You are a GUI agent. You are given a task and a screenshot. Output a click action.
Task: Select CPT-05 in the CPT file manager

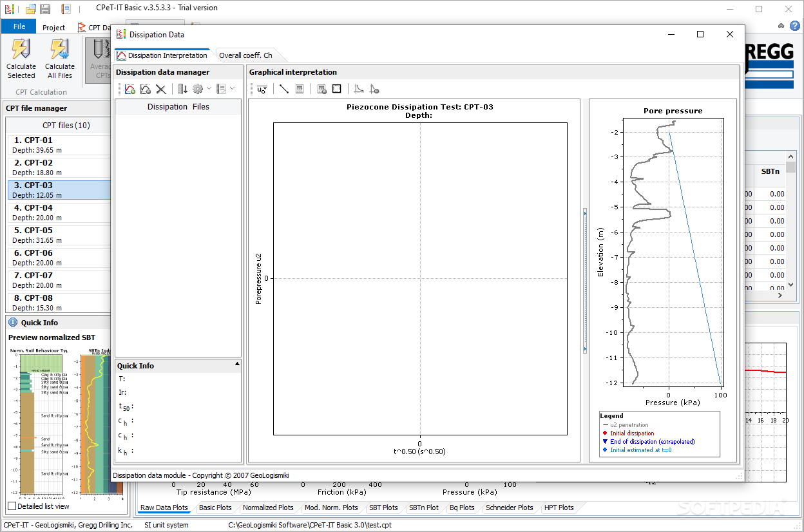click(59, 235)
